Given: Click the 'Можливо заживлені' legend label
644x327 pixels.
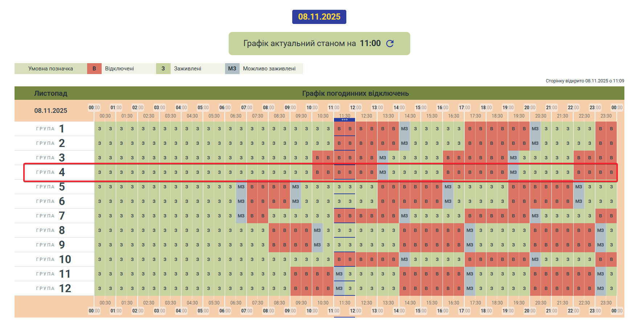Looking at the screenshot, I should tap(269, 69).
